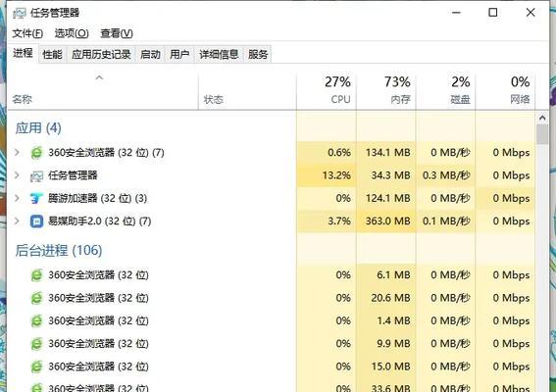
Task: Close the Task Manager window
Action: [x=531, y=13]
